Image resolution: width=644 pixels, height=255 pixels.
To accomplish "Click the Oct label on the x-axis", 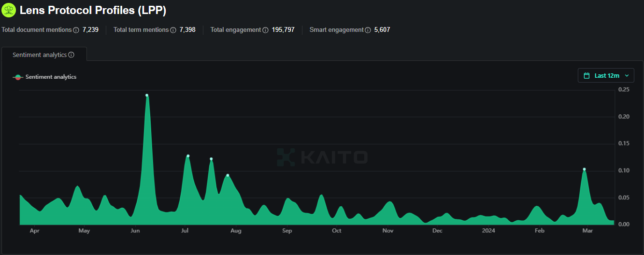I will 337,231.
